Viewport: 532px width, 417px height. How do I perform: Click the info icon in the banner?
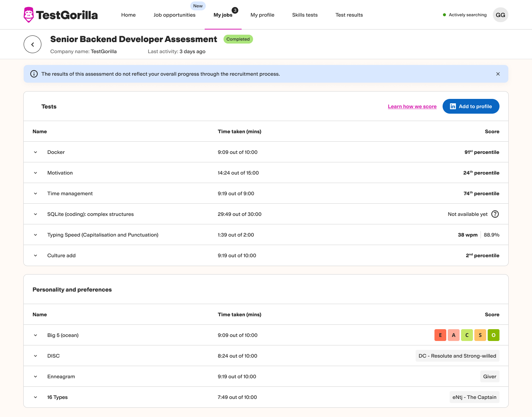tap(34, 74)
